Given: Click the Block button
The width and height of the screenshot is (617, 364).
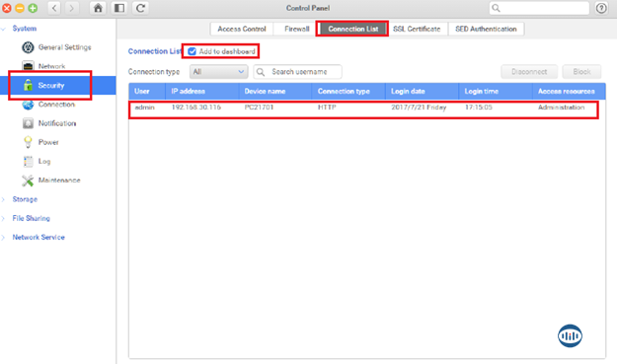Looking at the screenshot, I should point(581,72).
